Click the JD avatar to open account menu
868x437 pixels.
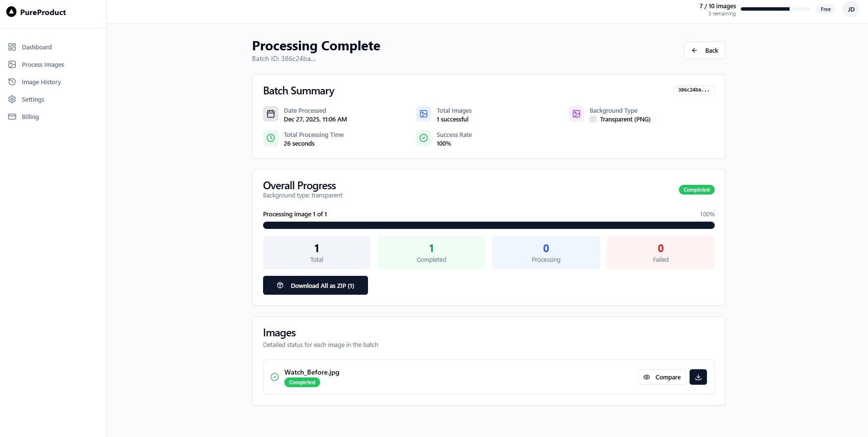(x=851, y=9)
